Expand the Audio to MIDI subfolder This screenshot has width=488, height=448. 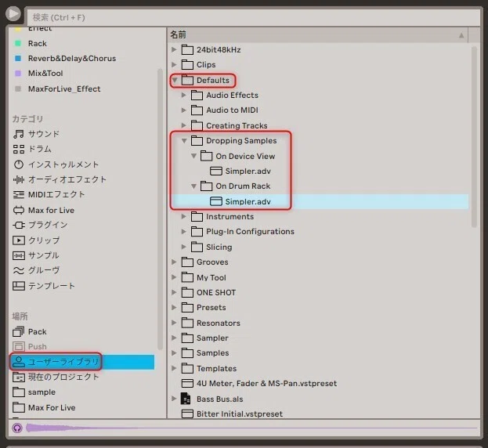pos(183,110)
